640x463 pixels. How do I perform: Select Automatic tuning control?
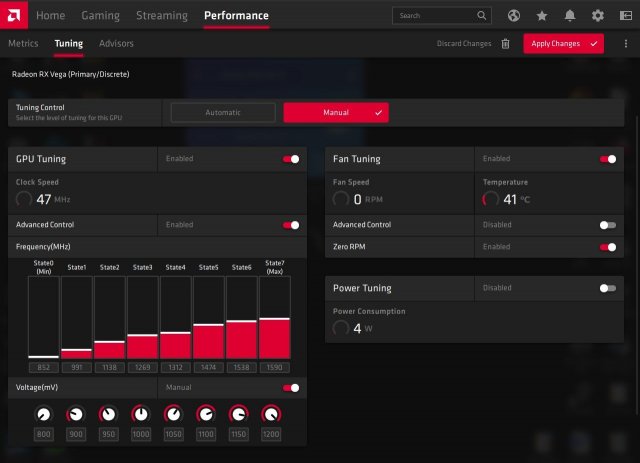(x=223, y=113)
